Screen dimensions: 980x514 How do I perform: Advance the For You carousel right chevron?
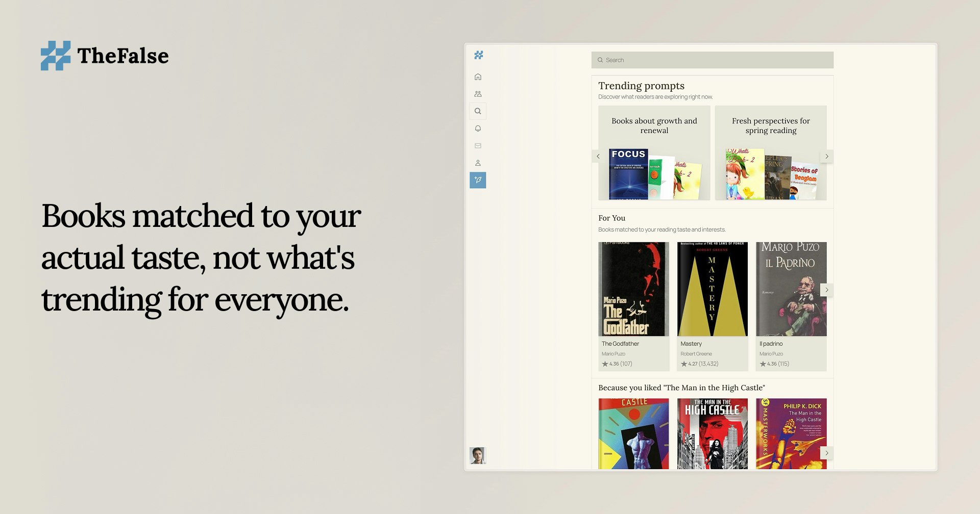pyautogui.click(x=827, y=290)
